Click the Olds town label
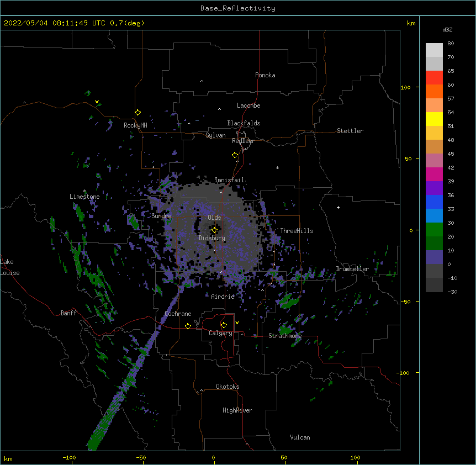The height and width of the screenshot is (465, 476). point(214,218)
